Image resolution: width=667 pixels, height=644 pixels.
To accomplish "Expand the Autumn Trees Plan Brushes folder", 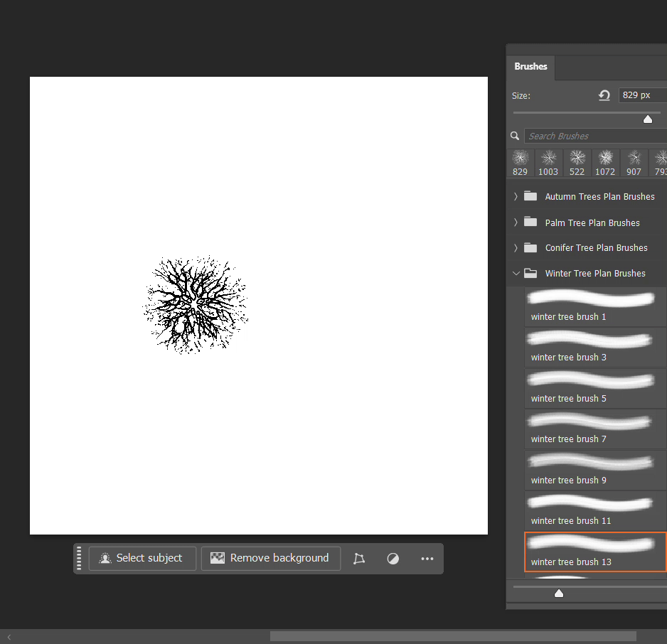I will [x=516, y=197].
